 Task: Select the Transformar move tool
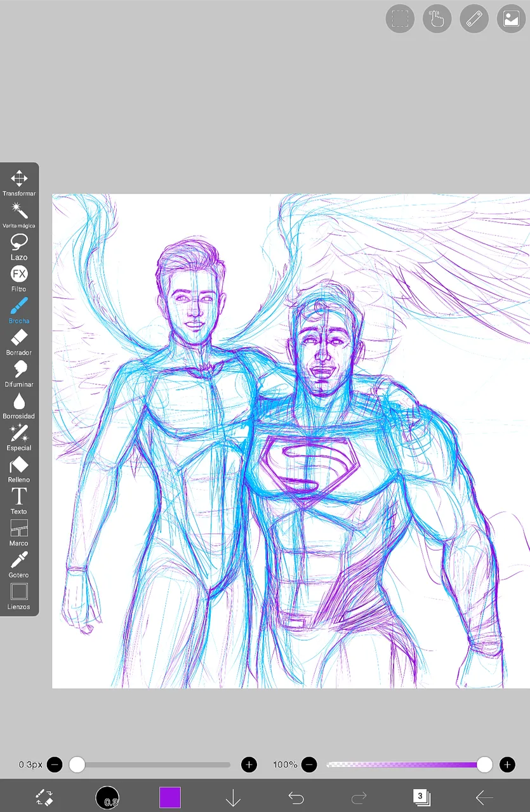coord(19,183)
